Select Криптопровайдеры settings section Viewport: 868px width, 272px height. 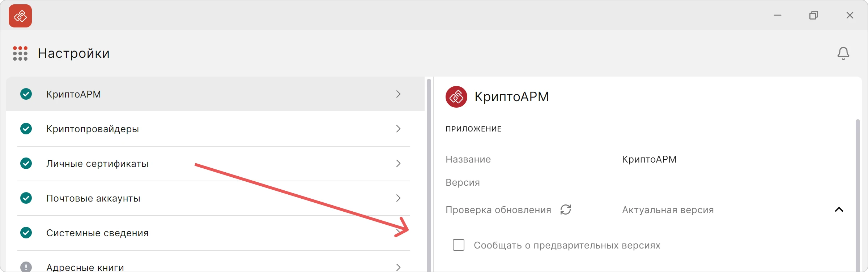[x=215, y=129]
